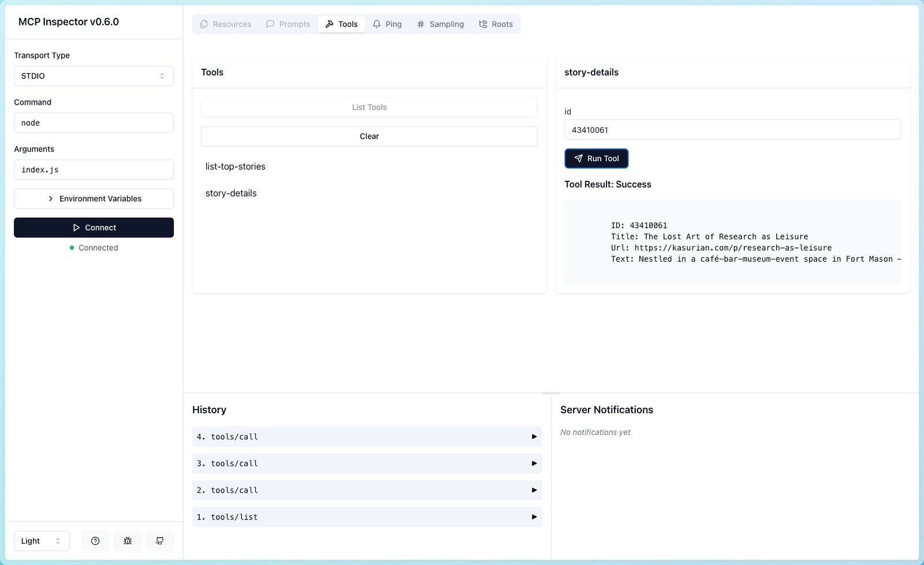Open the Light theme dropdown
The width and height of the screenshot is (924, 565).
click(42, 541)
